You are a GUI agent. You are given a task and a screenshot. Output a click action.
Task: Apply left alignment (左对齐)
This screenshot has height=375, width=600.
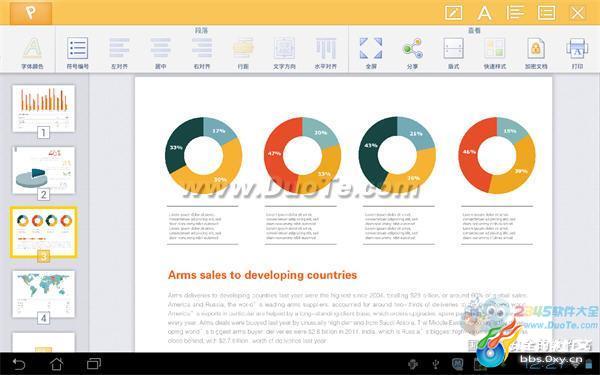coord(119,52)
